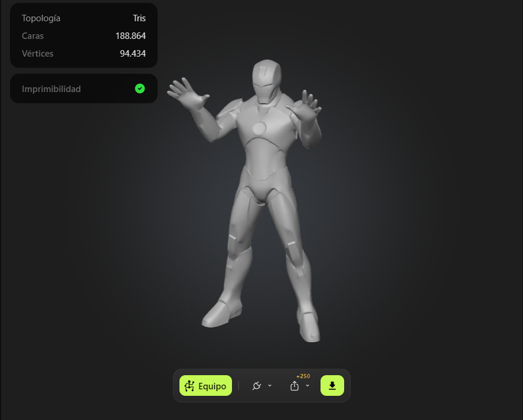Click the Equipo rigging button
Image resolution: width=523 pixels, height=420 pixels.
[x=205, y=386]
